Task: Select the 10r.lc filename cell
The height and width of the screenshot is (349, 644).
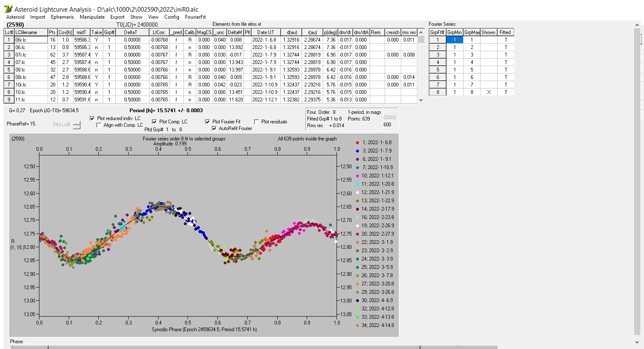Action: coord(31,85)
